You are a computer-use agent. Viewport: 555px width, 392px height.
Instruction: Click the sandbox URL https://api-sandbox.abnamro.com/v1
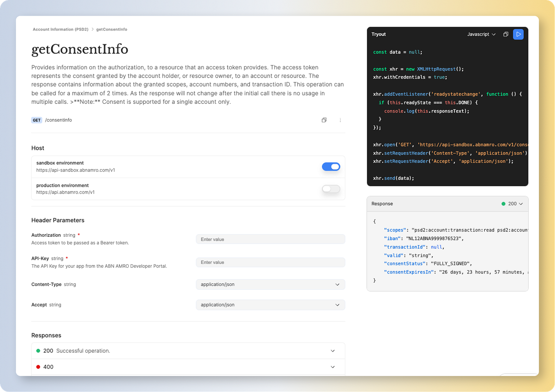pyautogui.click(x=75, y=170)
